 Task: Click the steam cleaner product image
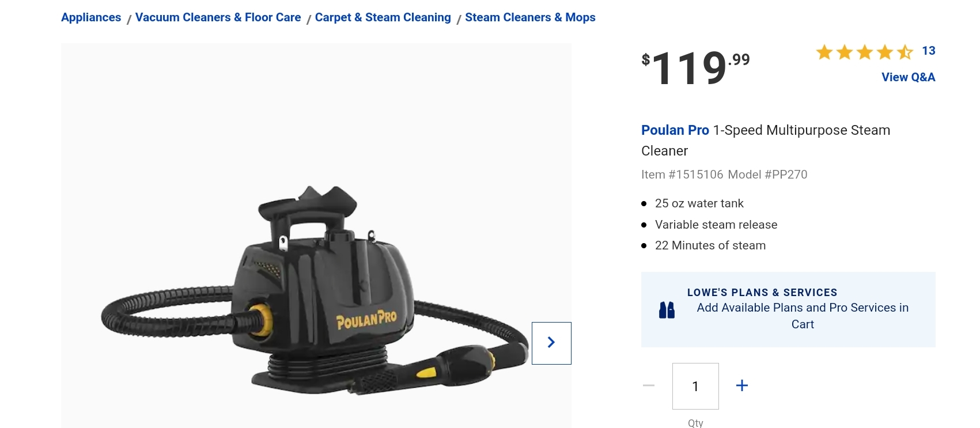click(x=316, y=291)
